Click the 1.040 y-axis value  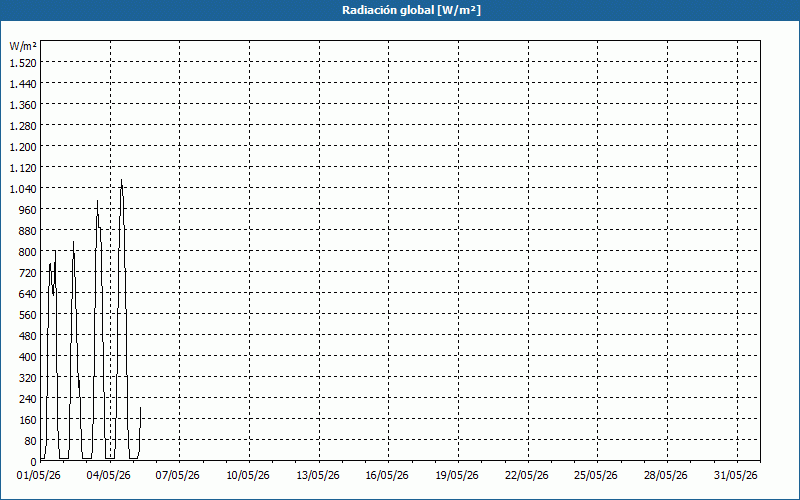tap(23, 189)
